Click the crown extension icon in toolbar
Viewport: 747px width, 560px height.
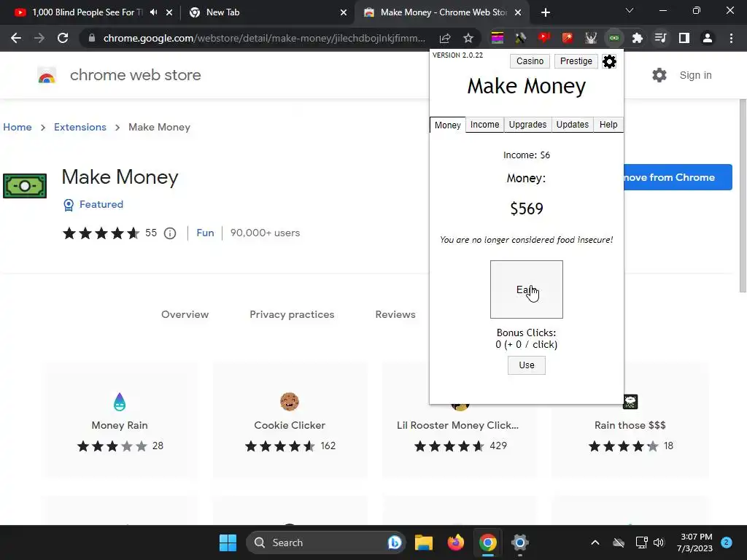coord(591,38)
